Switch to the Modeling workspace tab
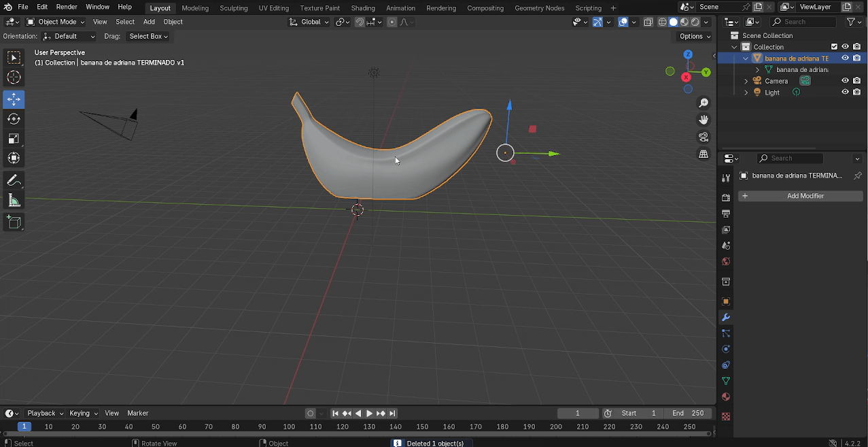 [195, 8]
